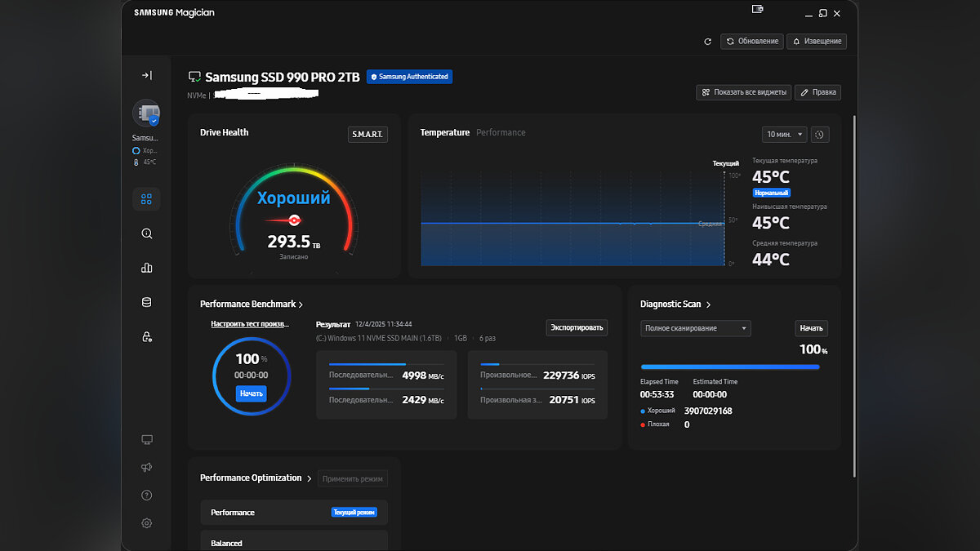This screenshot has width=980, height=551.
Task: Expand the left sidebar with arrow icon
Action: click(146, 75)
